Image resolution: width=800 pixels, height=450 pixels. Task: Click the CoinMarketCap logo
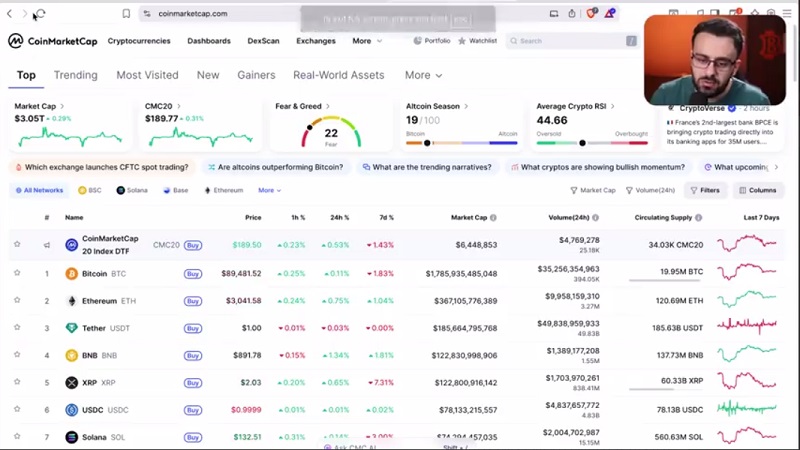[x=52, y=41]
